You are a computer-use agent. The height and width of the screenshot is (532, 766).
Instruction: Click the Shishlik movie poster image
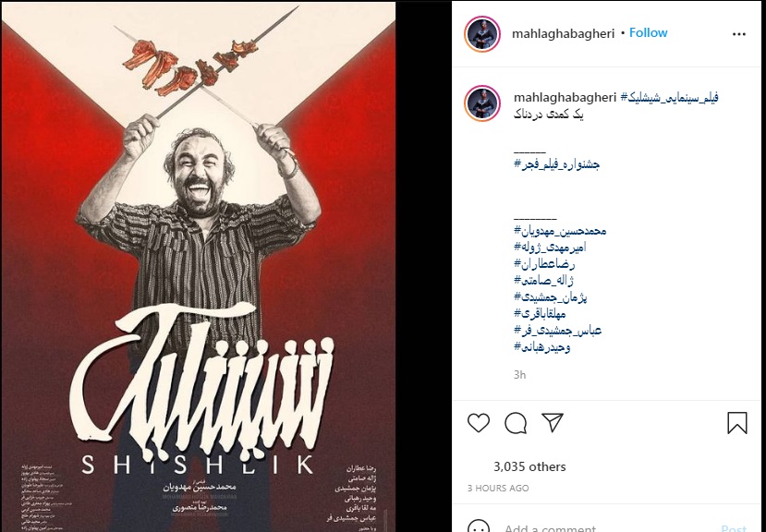pyautogui.click(x=199, y=267)
